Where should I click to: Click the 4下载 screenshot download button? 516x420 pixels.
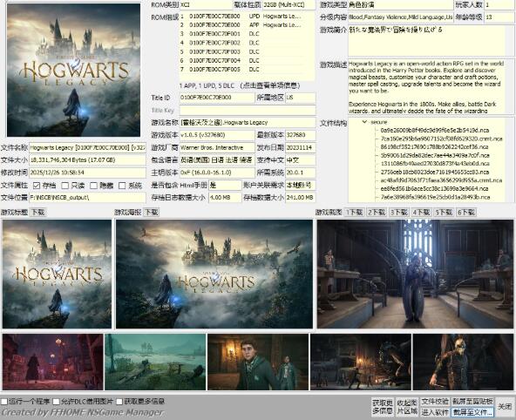click(422, 213)
